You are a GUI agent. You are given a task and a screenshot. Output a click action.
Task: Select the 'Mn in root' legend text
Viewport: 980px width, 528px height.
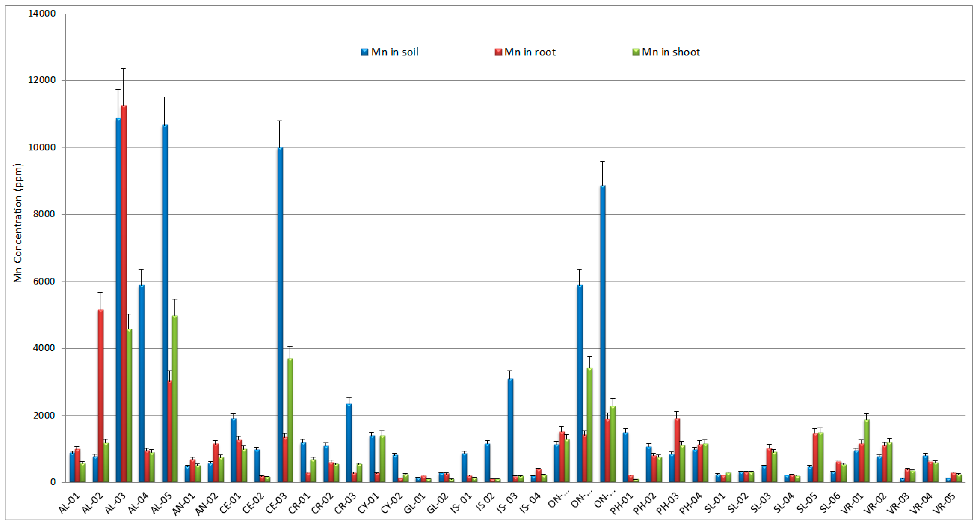click(530, 52)
